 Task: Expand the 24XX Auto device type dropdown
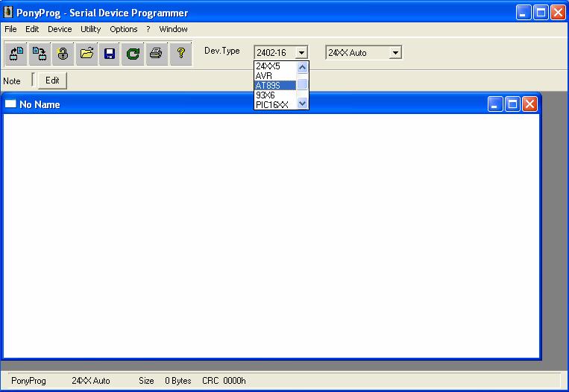click(395, 53)
